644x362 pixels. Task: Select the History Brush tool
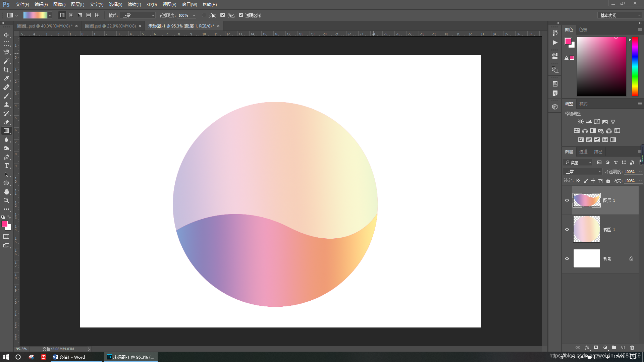click(6, 113)
